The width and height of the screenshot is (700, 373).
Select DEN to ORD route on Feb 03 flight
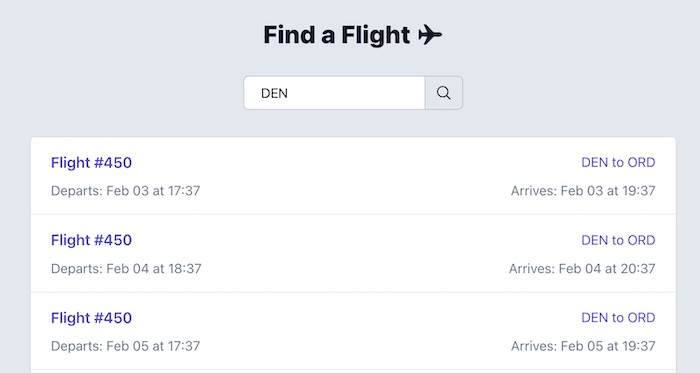[x=618, y=162]
